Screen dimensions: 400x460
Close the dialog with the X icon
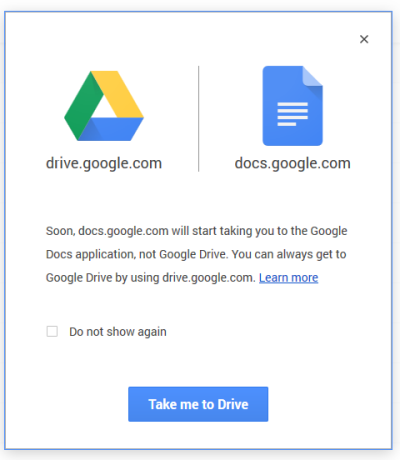364,39
